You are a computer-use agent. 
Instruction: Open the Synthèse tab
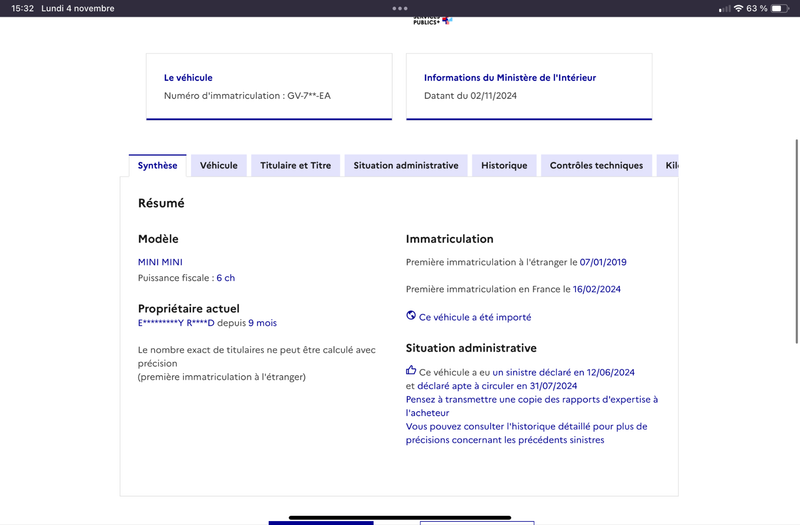coord(158,165)
